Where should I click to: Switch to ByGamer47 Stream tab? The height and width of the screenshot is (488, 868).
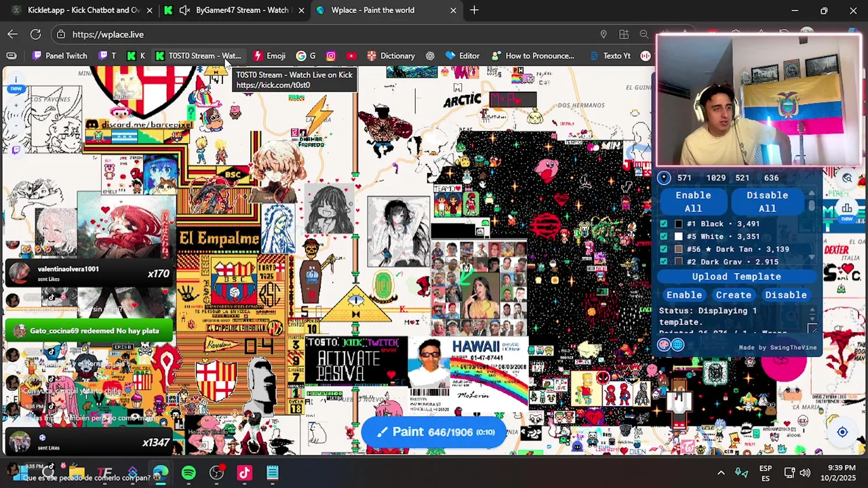[235, 10]
